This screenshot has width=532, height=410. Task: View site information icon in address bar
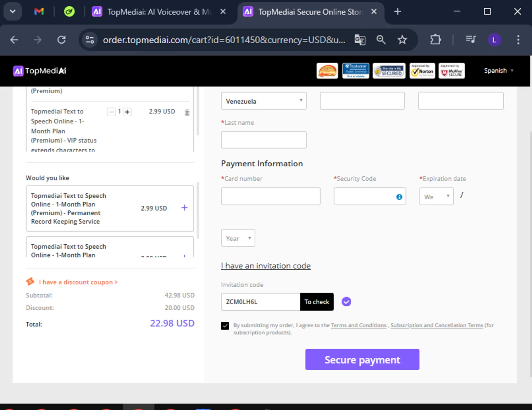coord(90,40)
